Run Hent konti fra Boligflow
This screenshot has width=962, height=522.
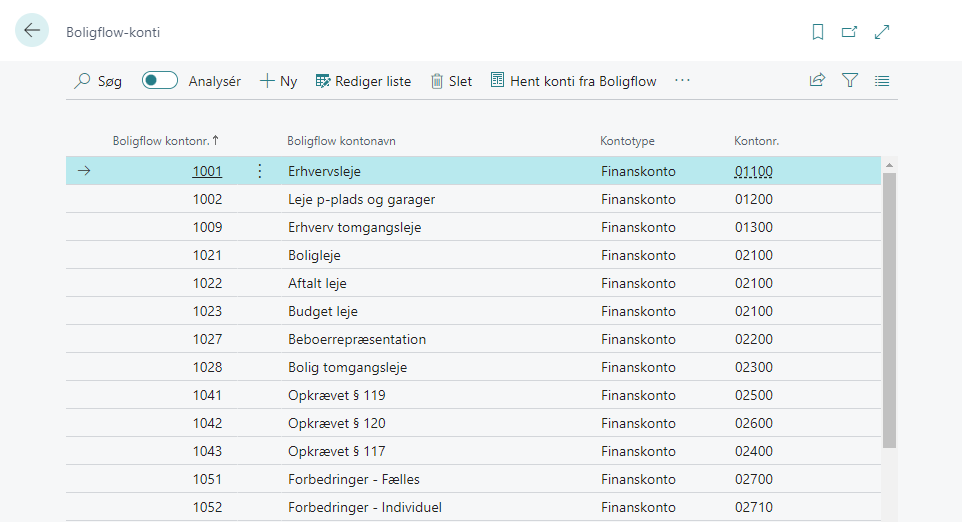[x=574, y=81]
